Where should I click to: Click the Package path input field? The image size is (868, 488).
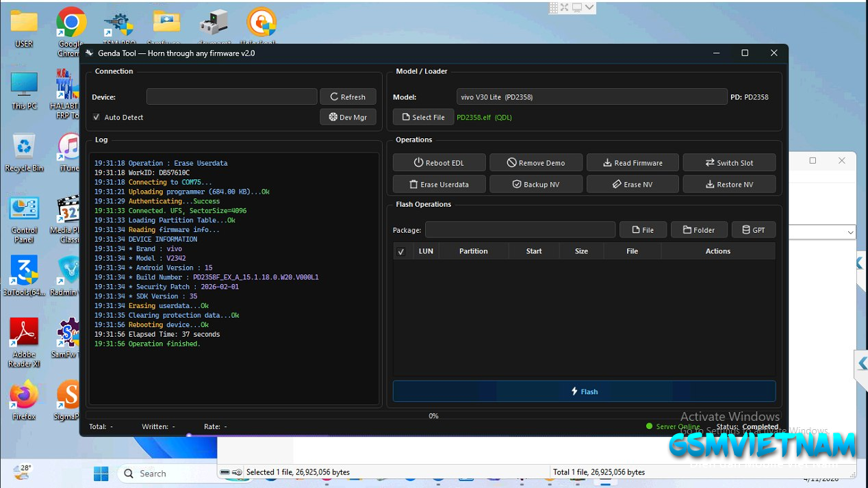(x=520, y=230)
